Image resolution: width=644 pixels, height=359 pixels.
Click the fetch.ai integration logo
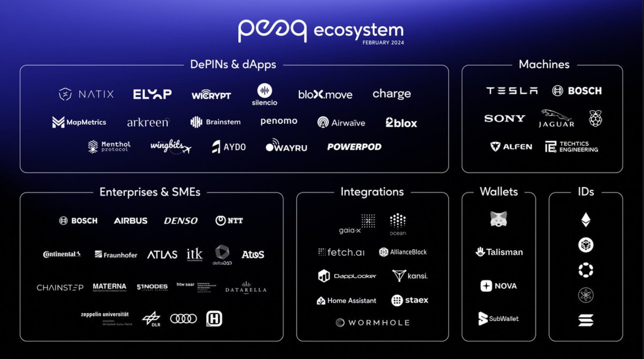tap(334, 252)
